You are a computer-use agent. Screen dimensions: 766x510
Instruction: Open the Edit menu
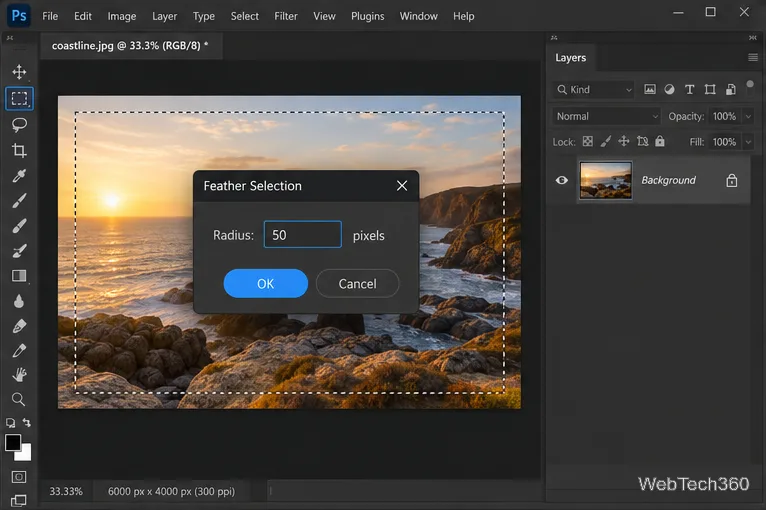[x=83, y=16]
